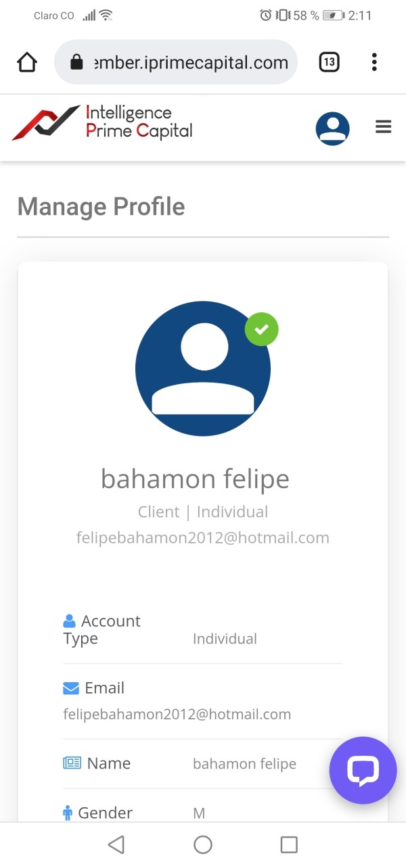The height and width of the screenshot is (868, 406).
Task: Tap the bahamon felipe profile name heading
Action: coord(195,479)
